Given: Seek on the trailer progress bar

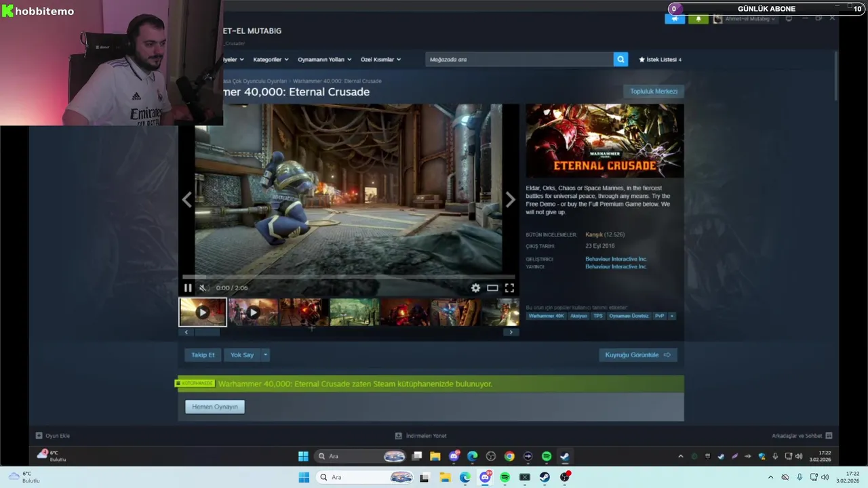Looking at the screenshot, I should (349, 277).
